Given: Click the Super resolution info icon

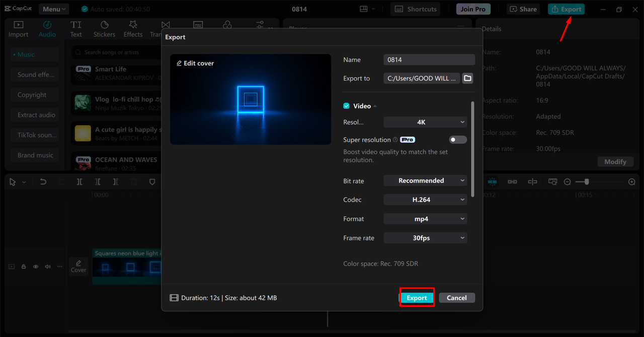Looking at the screenshot, I should [395, 140].
